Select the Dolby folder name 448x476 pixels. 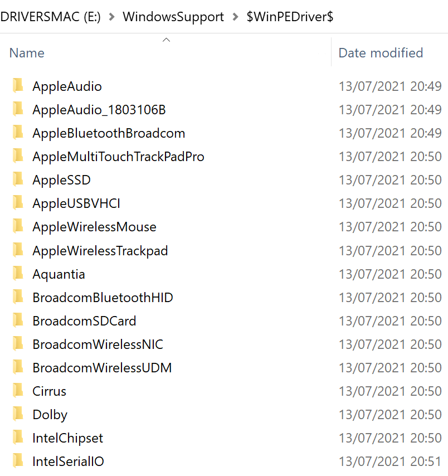50,415
